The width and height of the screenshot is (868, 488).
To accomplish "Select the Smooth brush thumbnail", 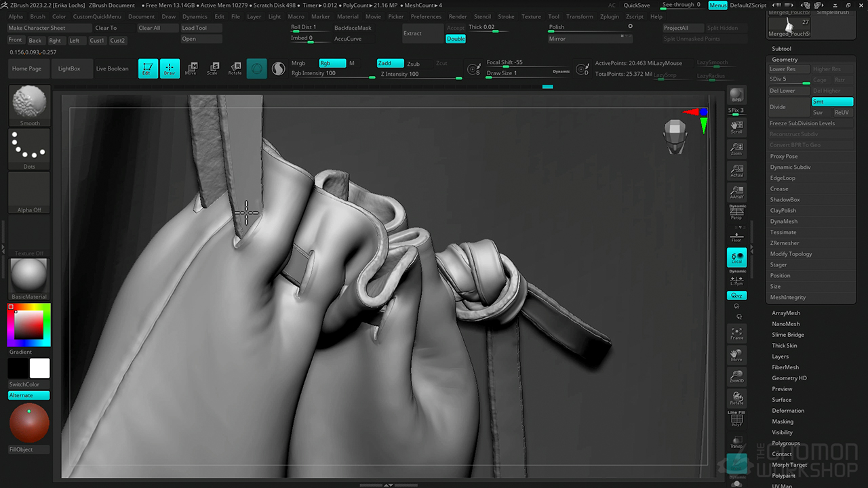I will pos(29,106).
